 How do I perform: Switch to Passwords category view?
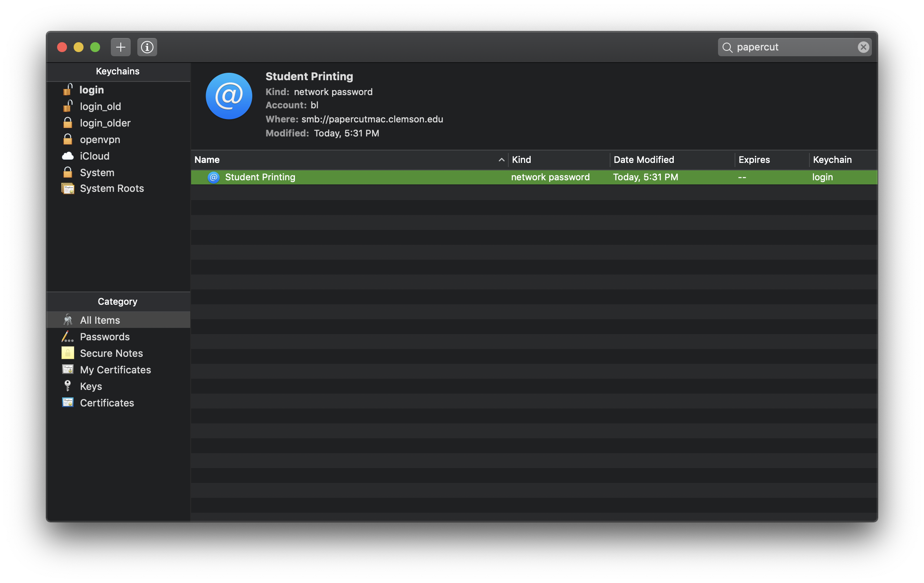(x=105, y=336)
